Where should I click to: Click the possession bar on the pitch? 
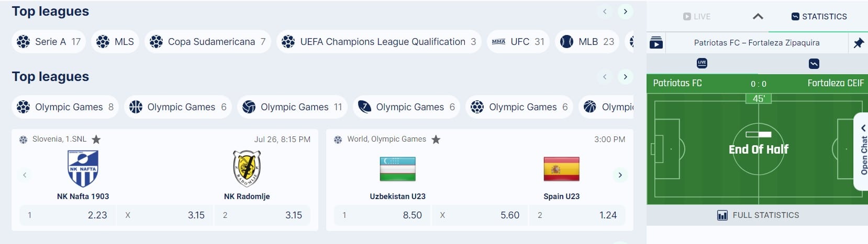click(758, 134)
